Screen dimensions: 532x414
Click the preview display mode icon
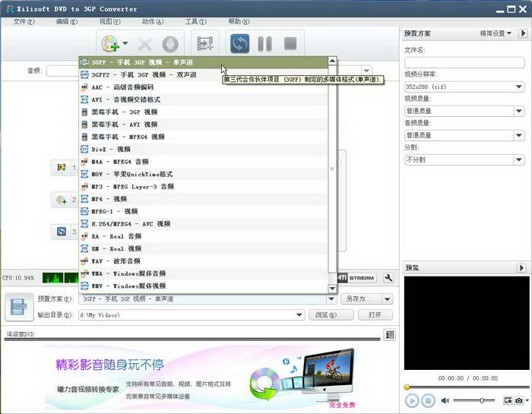[x=508, y=401]
